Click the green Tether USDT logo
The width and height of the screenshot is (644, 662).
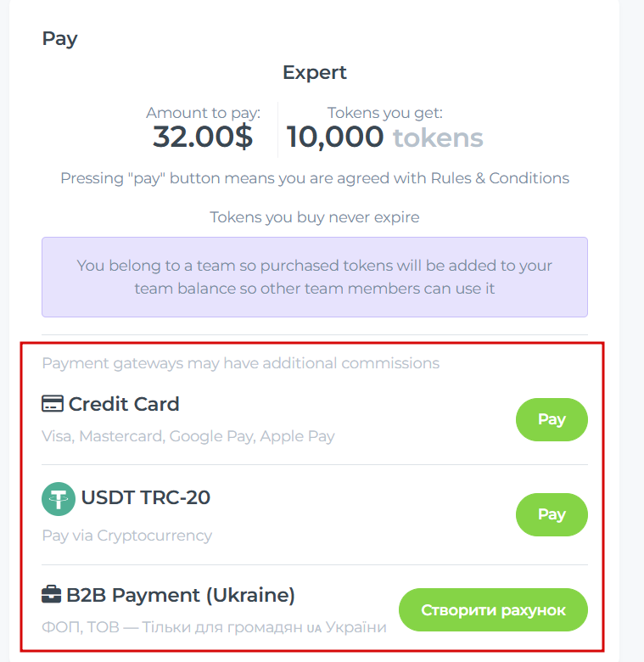[x=59, y=499]
